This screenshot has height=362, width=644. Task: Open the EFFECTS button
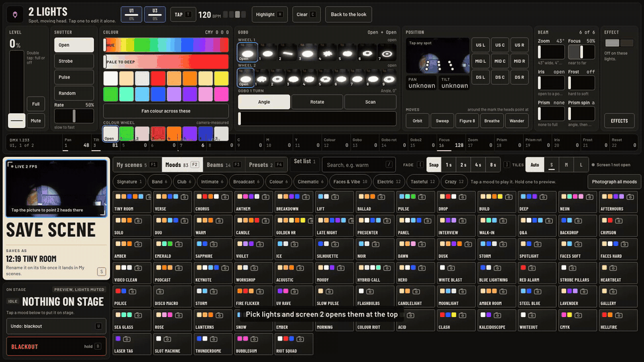619,121
